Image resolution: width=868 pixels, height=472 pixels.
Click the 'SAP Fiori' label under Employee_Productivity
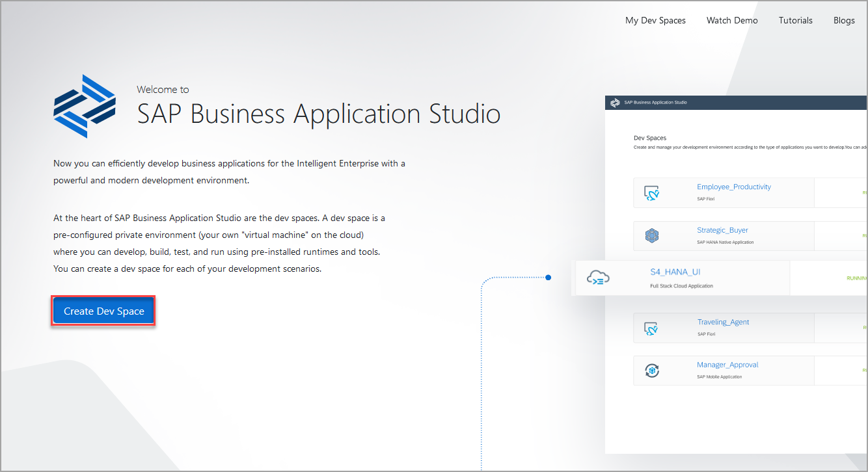click(x=706, y=199)
